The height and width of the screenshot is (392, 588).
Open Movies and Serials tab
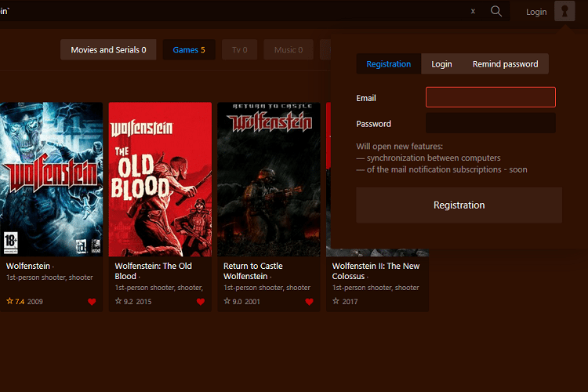pos(108,49)
